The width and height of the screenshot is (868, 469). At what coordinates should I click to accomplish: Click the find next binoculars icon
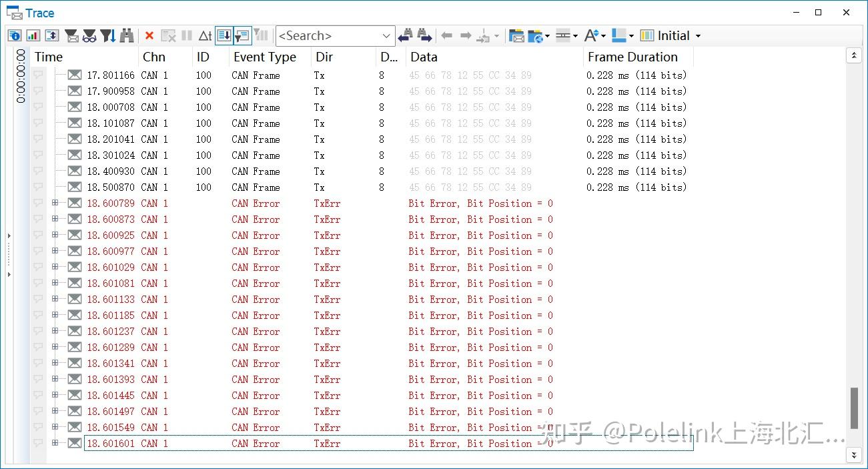(x=424, y=36)
